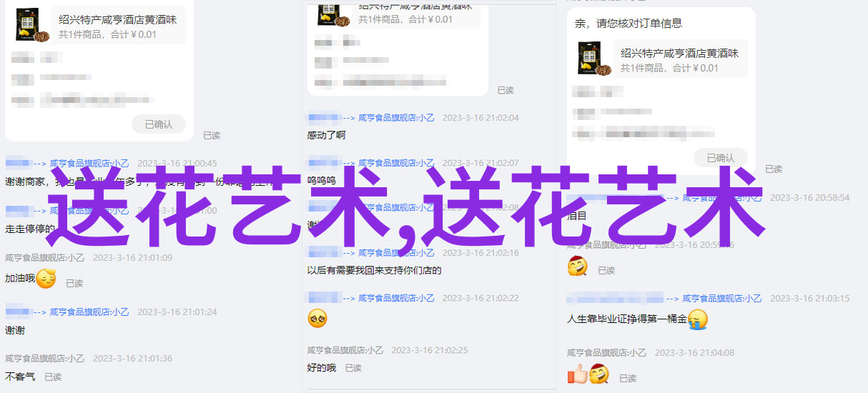Click the 亲，请您核对订单信息 heading
868x393 pixels.
click(x=628, y=24)
